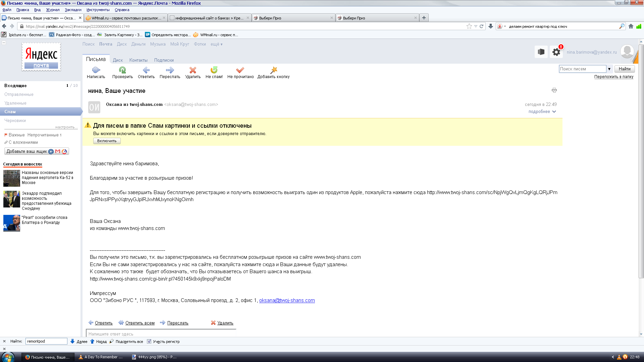
Task: Click the Проверить check mail icon
Action: point(122,70)
